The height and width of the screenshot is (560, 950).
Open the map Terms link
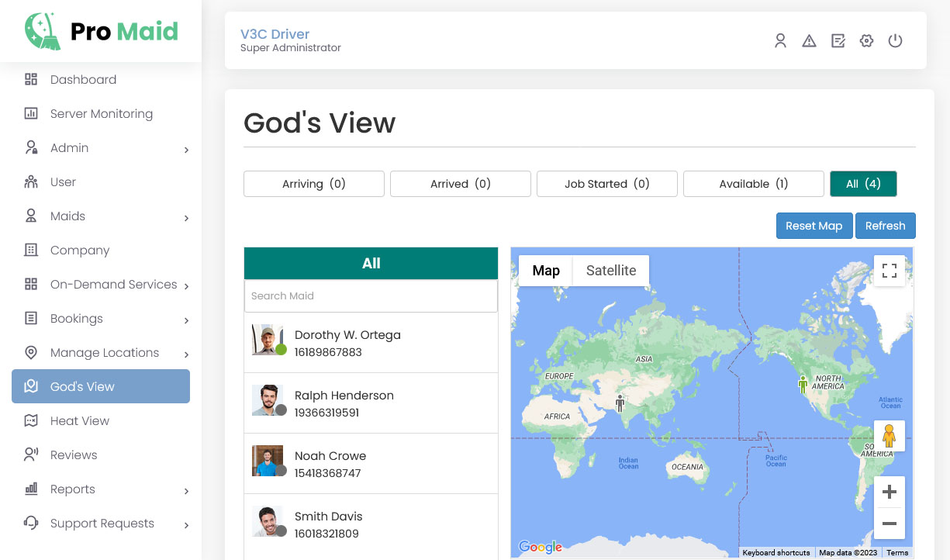pos(897,553)
